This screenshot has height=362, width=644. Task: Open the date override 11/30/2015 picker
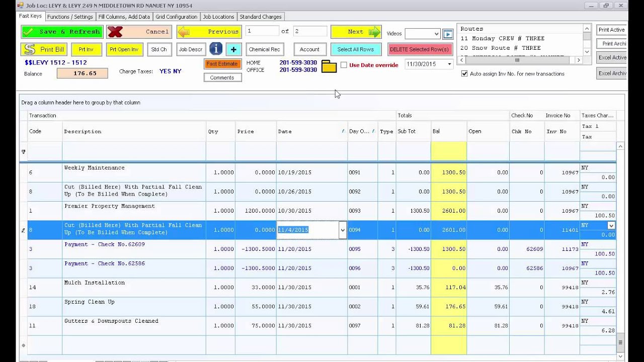[x=449, y=64]
